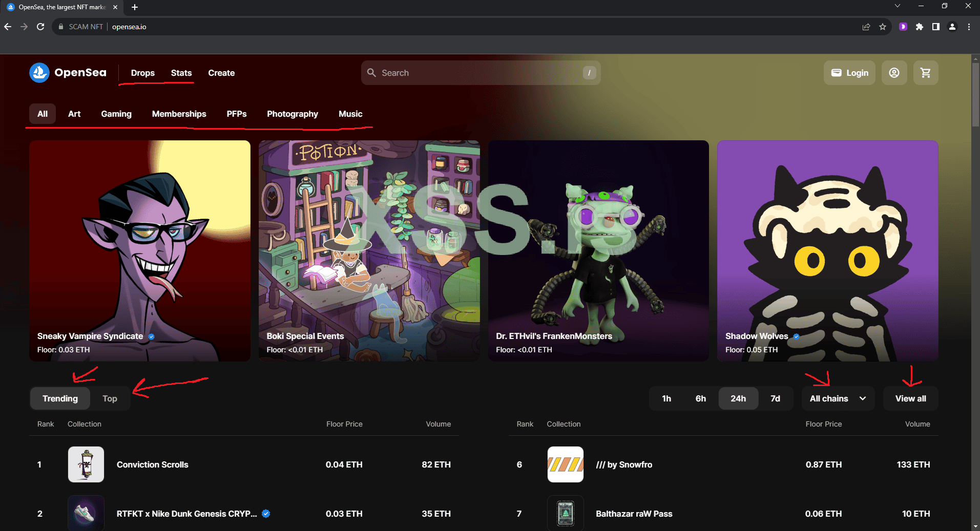Expand the All chains dropdown
This screenshot has width=980, height=531.
point(838,398)
